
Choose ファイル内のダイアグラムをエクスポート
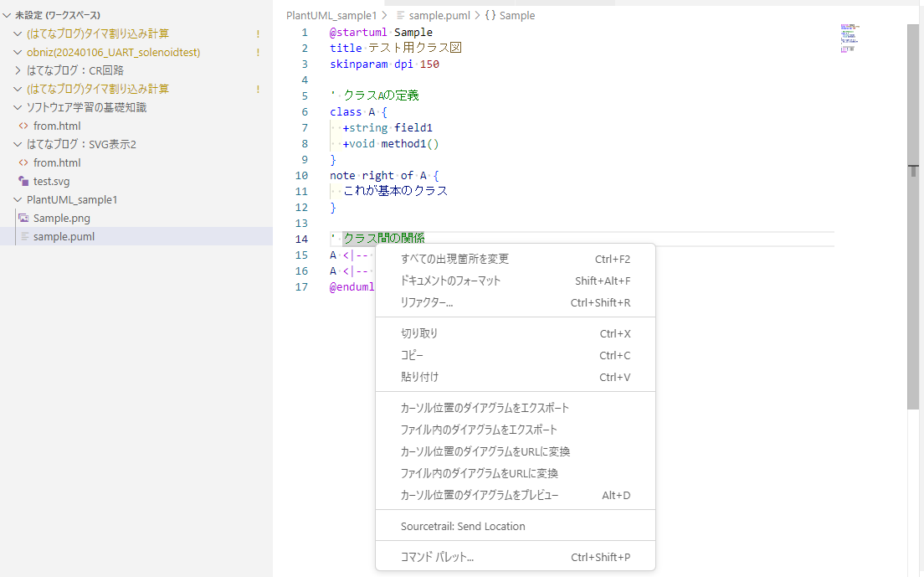pyautogui.click(x=485, y=429)
